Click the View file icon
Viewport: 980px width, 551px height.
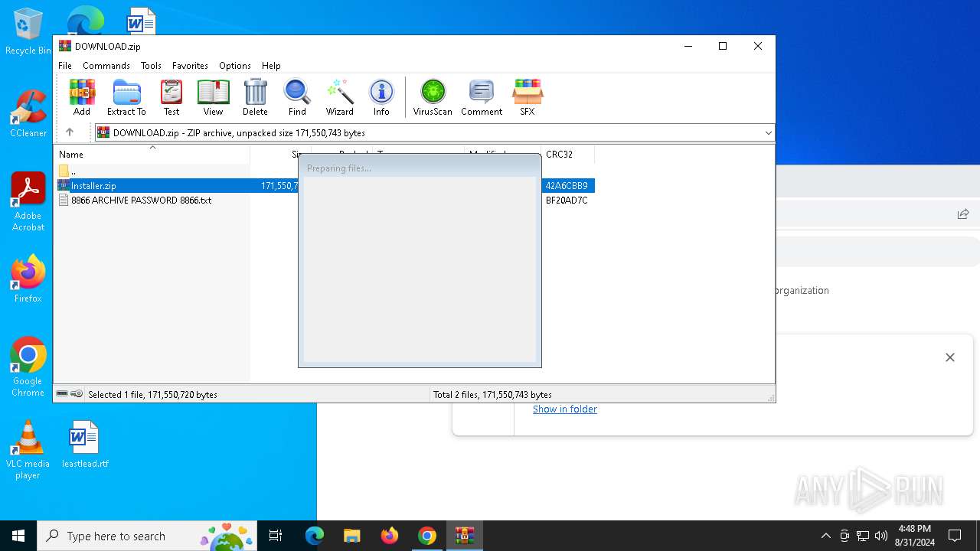click(213, 97)
